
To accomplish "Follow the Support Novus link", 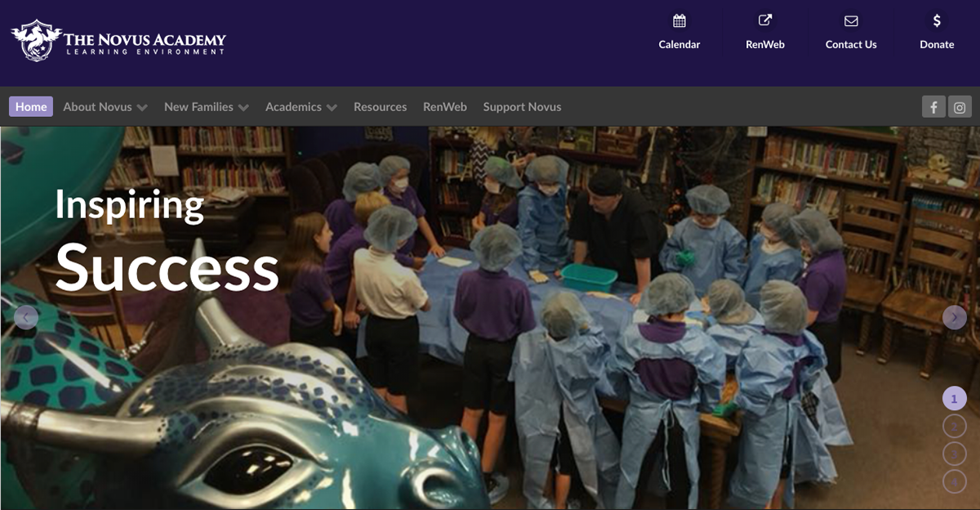I will coord(522,107).
